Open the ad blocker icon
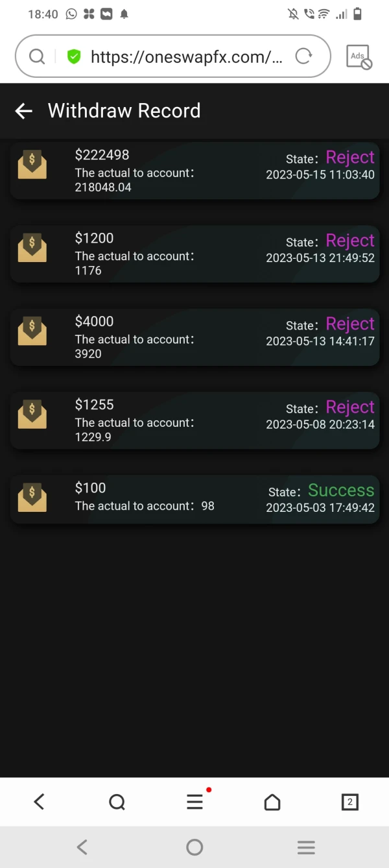This screenshot has width=389, height=868. pyautogui.click(x=359, y=57)
